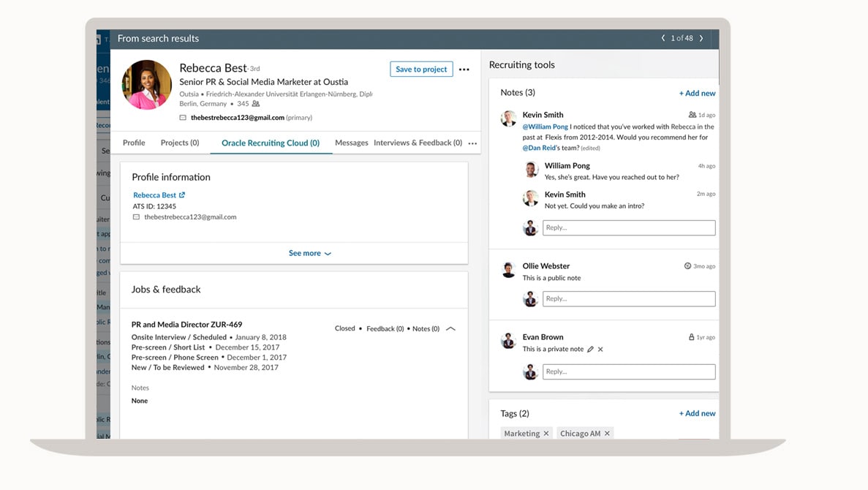
Task: Click Add new in the Tags section
Action: pyautogui.click(x=697, y=413)
